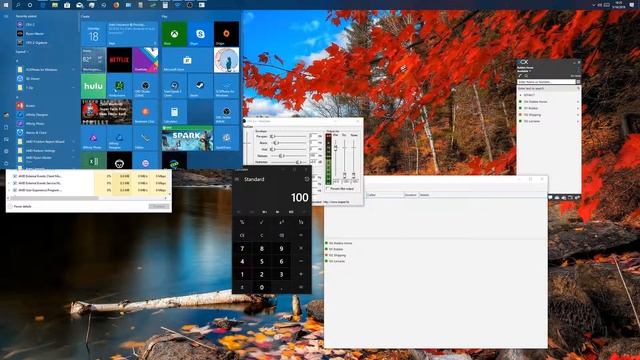
Task: Click the Enter Name or Number field
Action: [x=547, y=82]
